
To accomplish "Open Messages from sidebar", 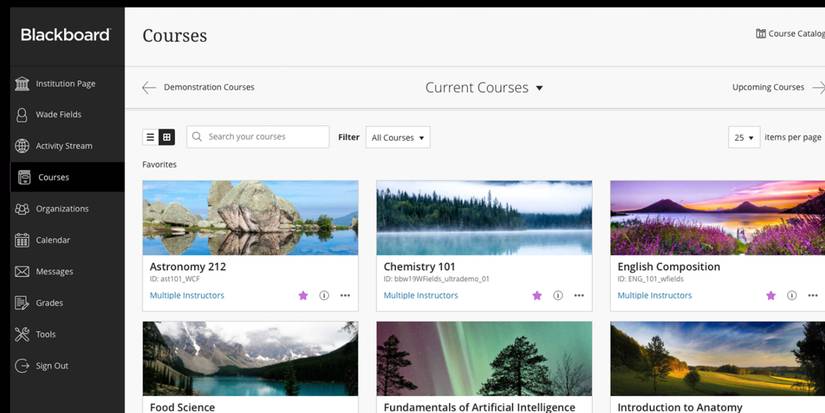I will tap(55, 271).
